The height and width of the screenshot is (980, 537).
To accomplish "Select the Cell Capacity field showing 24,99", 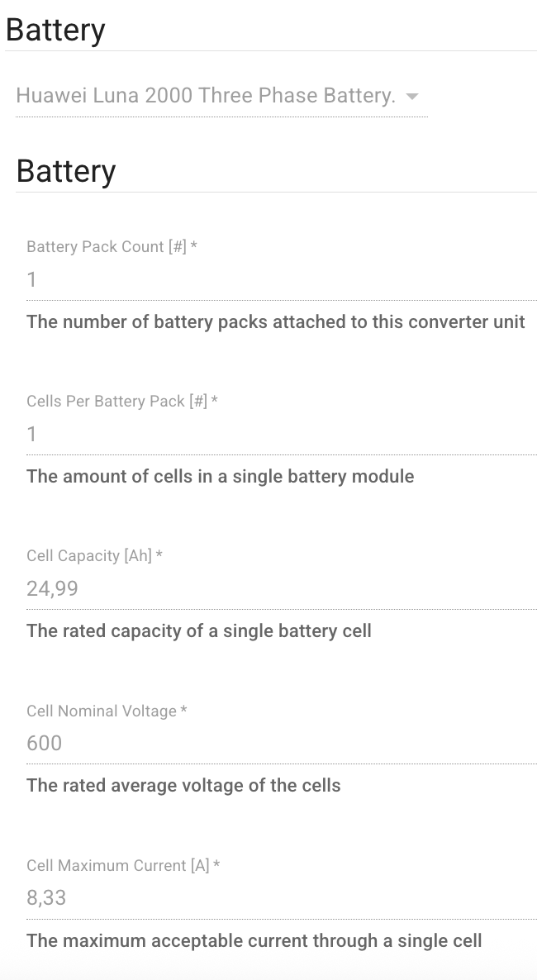I will (x=281, y=589).
